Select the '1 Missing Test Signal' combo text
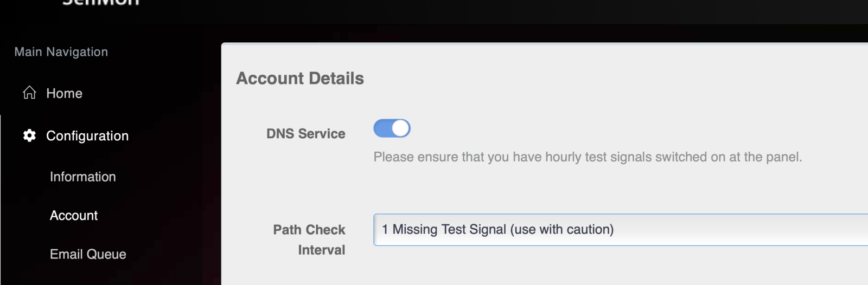Screen dimensions: 868x285 click(497, 230)
